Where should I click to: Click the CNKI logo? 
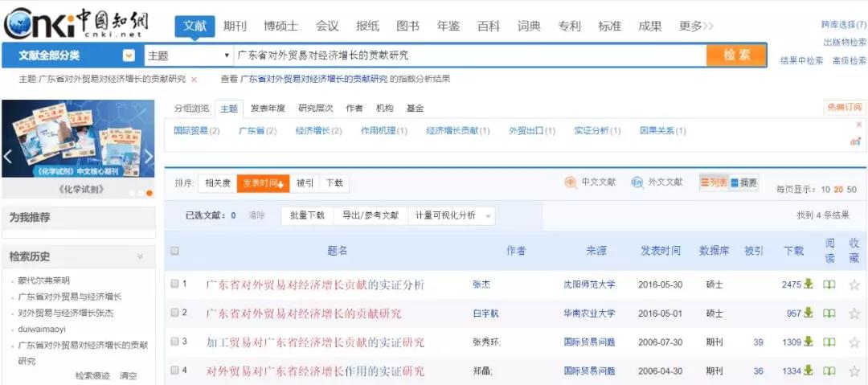(78, 24)
